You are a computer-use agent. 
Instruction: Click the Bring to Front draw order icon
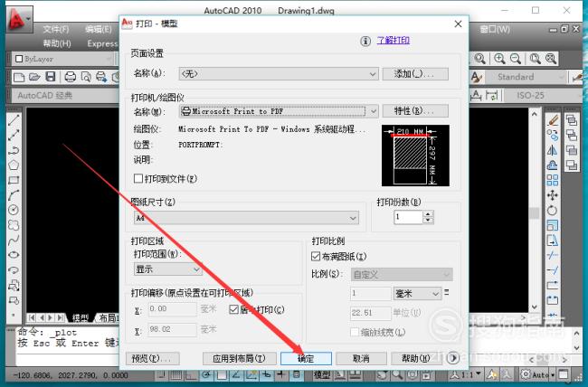click(572, 120)
